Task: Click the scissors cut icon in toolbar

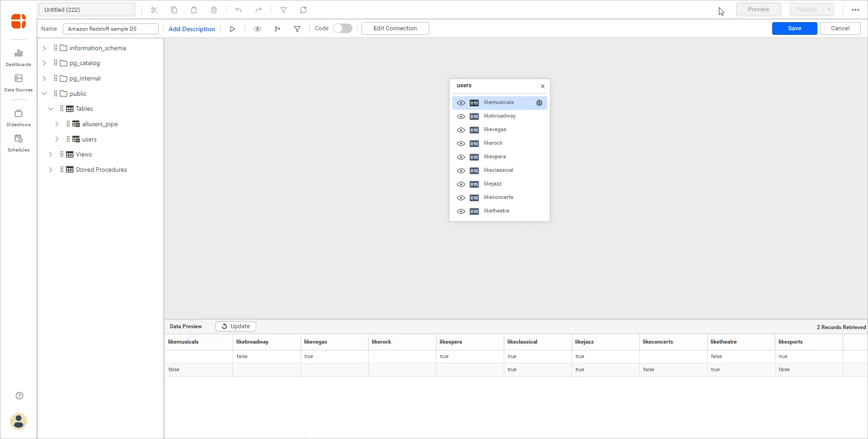Action: tap(154, 10)
